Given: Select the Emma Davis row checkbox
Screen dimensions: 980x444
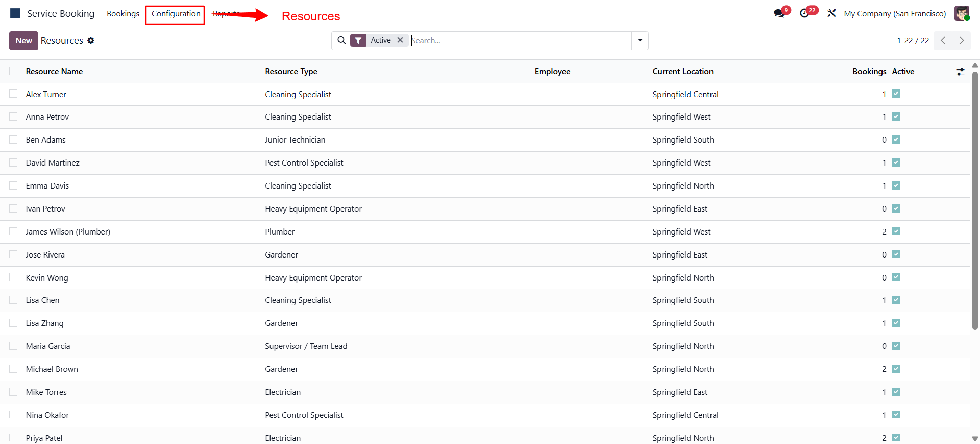Looking at the screenshot, I should click(x=13, y=185).
